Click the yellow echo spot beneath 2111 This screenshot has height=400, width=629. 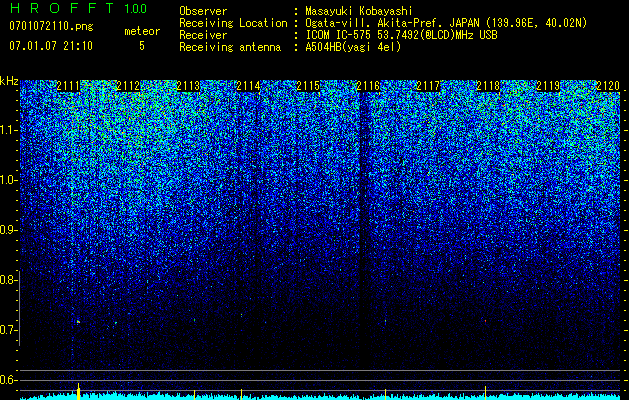tap(79, 321)
